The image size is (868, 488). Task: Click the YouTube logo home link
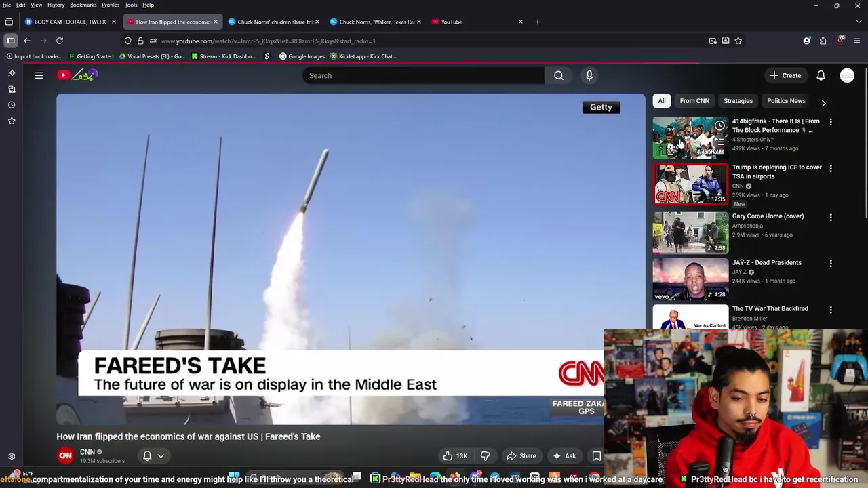[77, 75]
